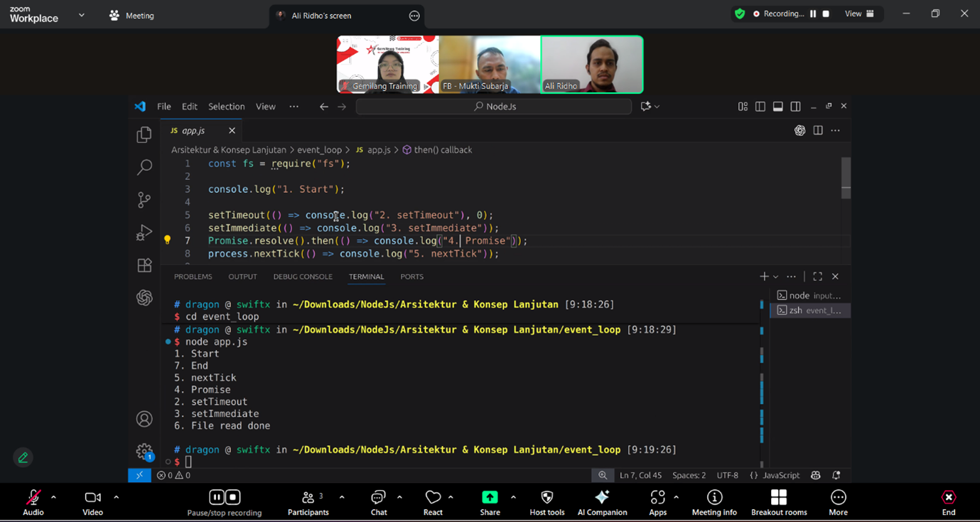Click the Share screen button
This screenshot has width=980, height=522.
click(x=490, y=497)
